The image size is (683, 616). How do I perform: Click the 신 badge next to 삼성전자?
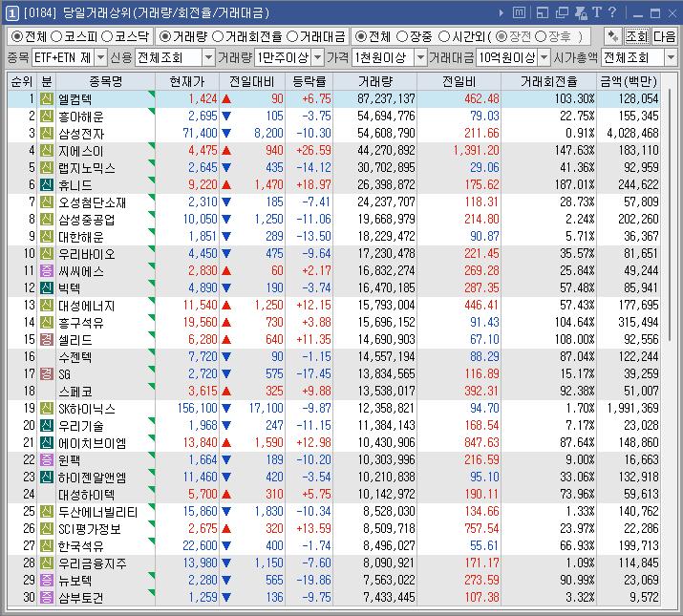click(x=47, y=134)
